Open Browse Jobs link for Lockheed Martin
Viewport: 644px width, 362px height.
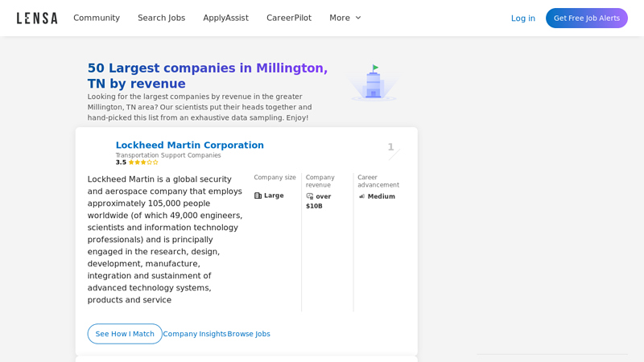coord(249,334)
